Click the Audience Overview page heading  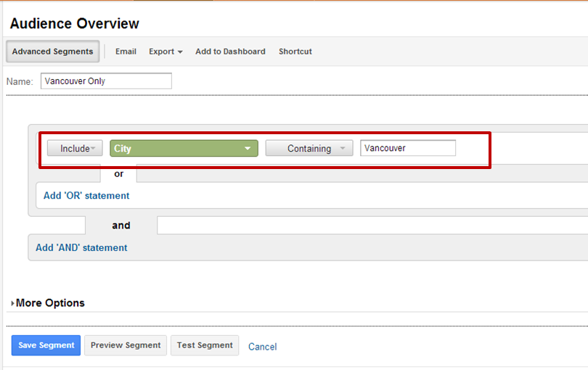(x=74, y=24)
